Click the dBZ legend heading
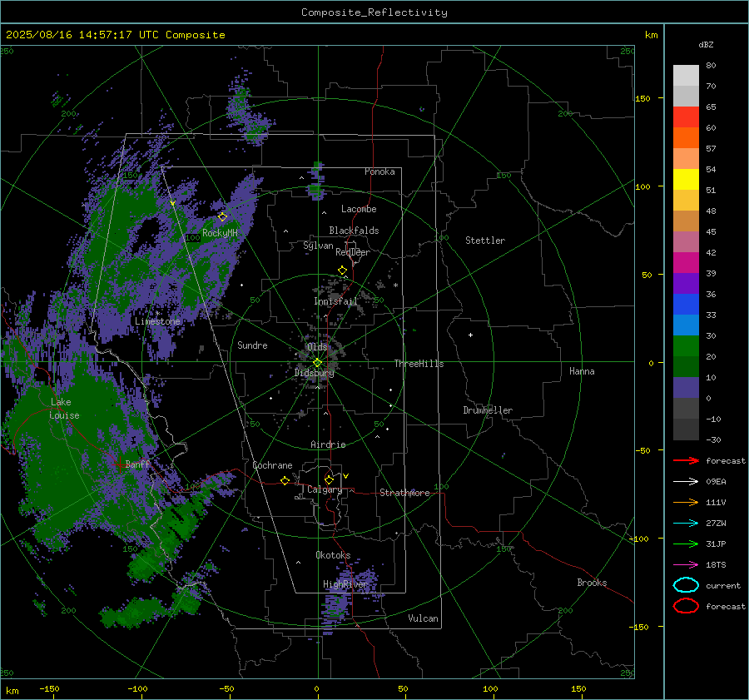This screenshot has height=700, width=749. [706, 44]
